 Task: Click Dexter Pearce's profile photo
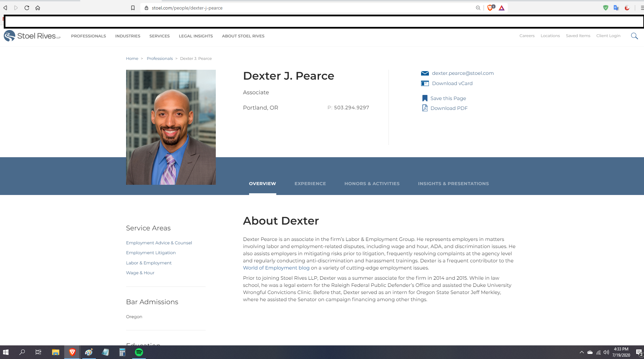[171, 127]
